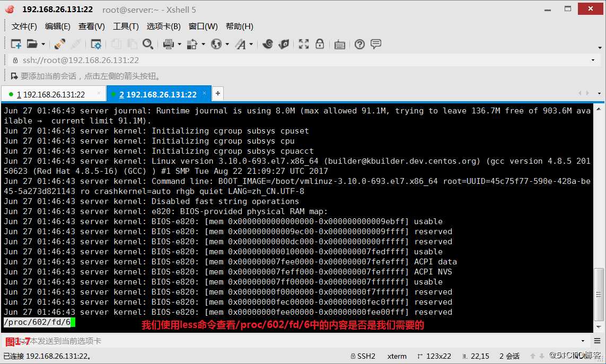Open the 文件(F) menu
This screenshot has width=606, height=364.
tap(24, 26)
